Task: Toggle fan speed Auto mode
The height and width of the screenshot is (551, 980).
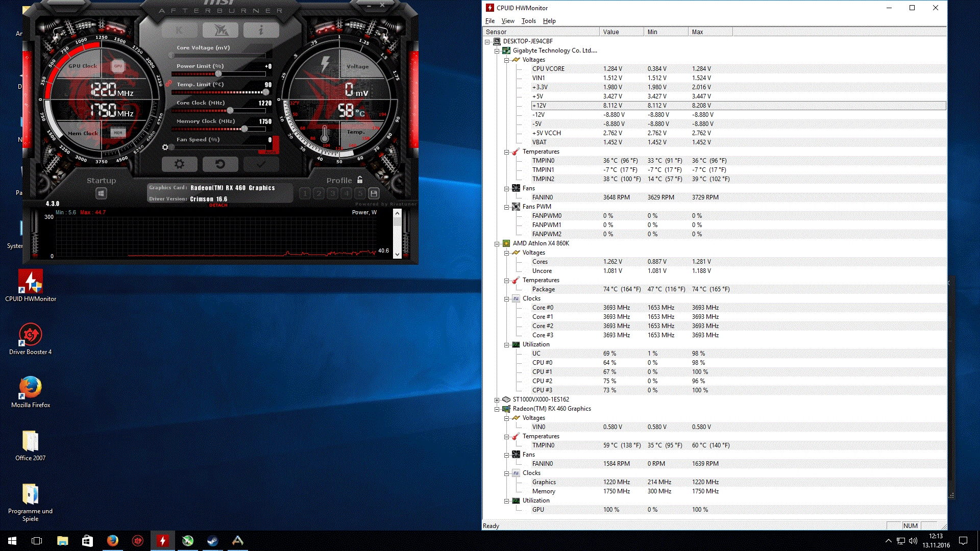Action: [269, 151]
